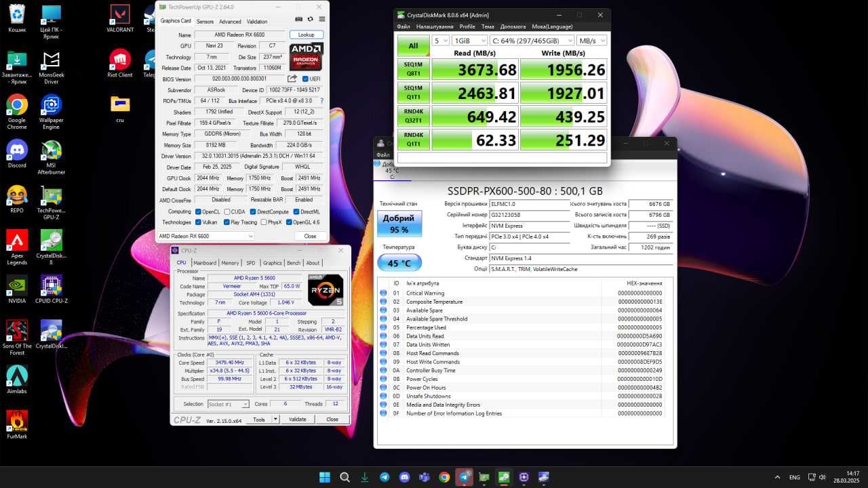Screen dimensions: 868x488
Task: Click the Lookup button in GPU-Z
Action: pos(307,35)
